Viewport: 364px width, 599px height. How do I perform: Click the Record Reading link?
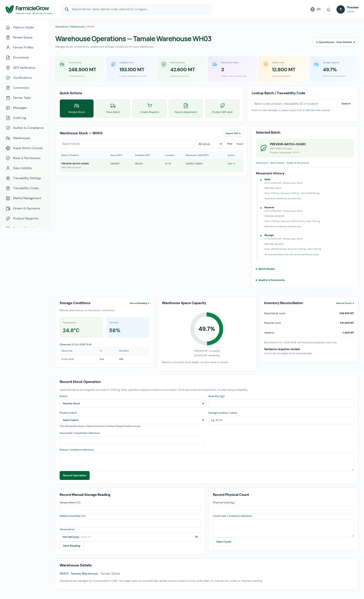(x=139, y=303)
